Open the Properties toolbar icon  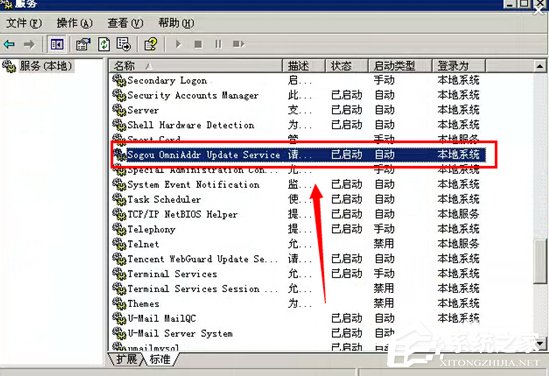tap(83, 44)
